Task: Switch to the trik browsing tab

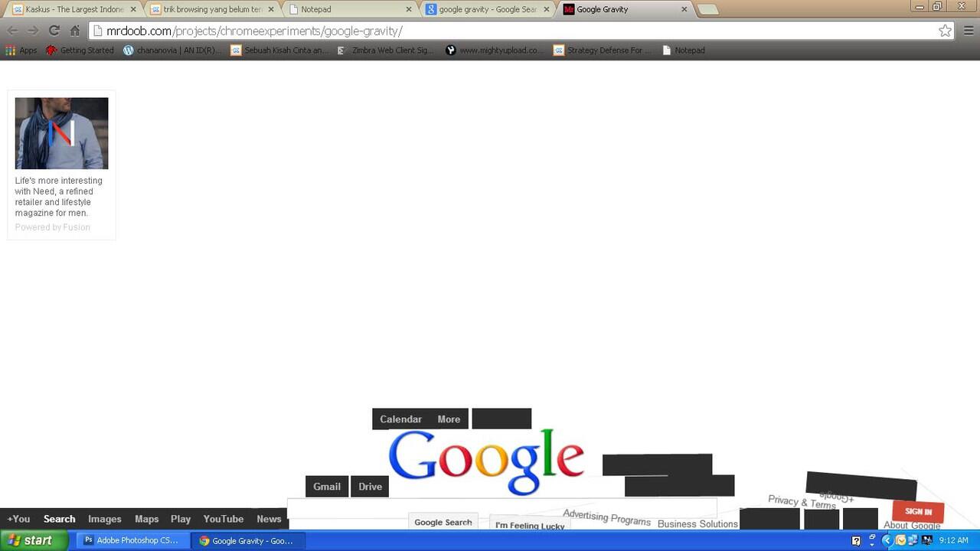Action: point(211,9)
